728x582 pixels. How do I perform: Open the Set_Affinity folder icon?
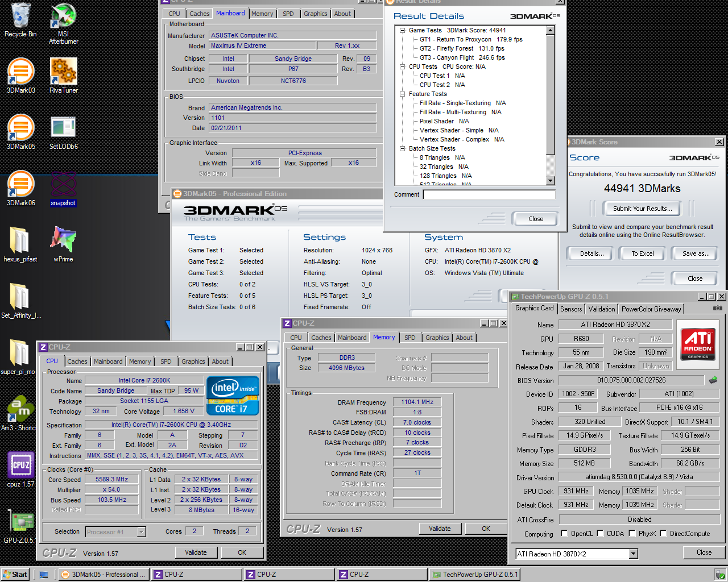pyautogui.click(x=20, y=301)
